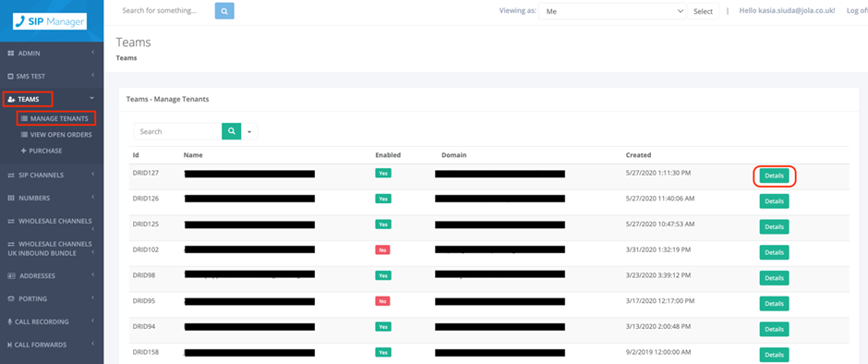Click the Id column header
This screenshot has height=364, width=868.
pos(136,155)
